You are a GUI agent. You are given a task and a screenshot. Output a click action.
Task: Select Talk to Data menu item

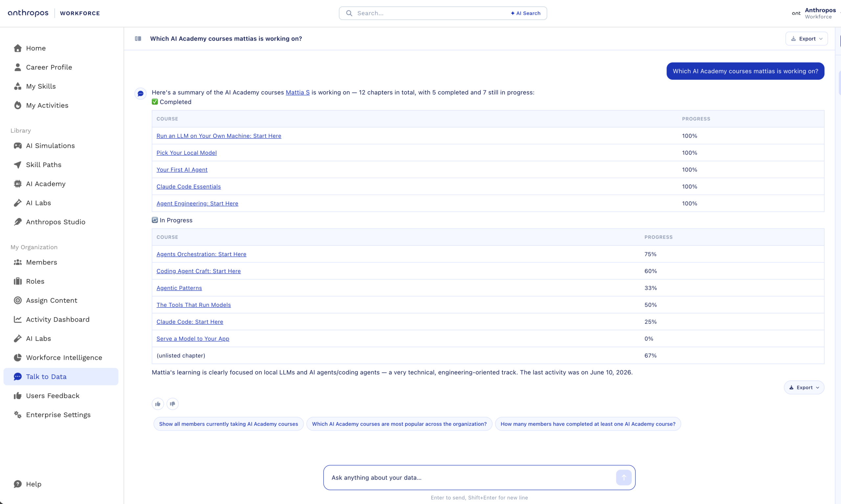[x=61, y=376]
